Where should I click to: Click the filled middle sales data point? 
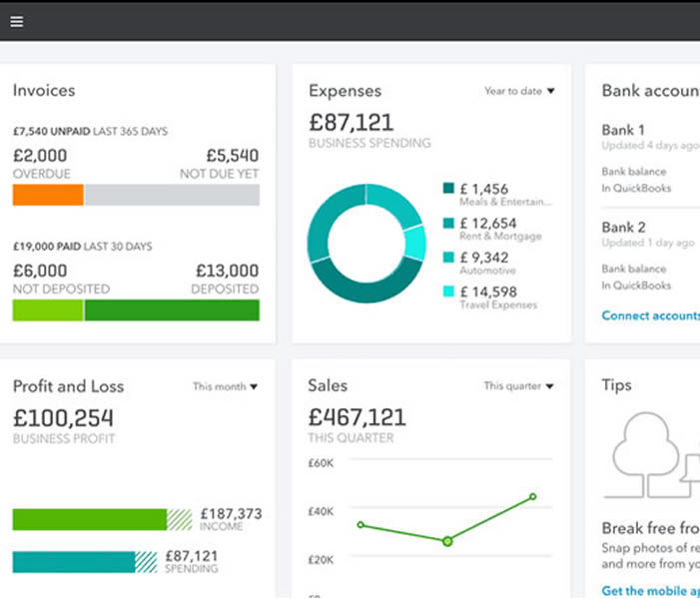pyautogui.click(x=447, y=541)
